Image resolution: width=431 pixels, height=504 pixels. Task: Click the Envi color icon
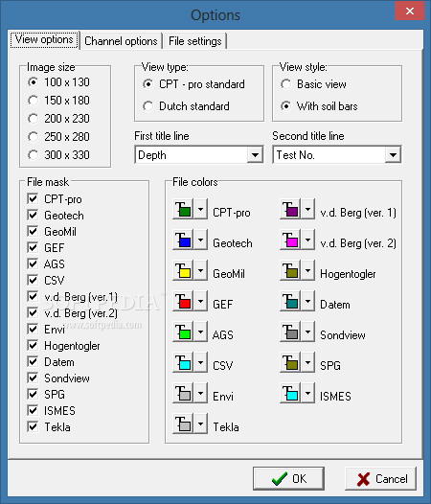[183, 393]
